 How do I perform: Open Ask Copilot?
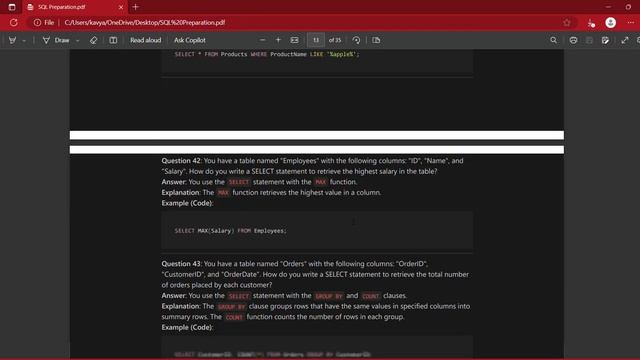pyautogui.click(x=190, y=40)
